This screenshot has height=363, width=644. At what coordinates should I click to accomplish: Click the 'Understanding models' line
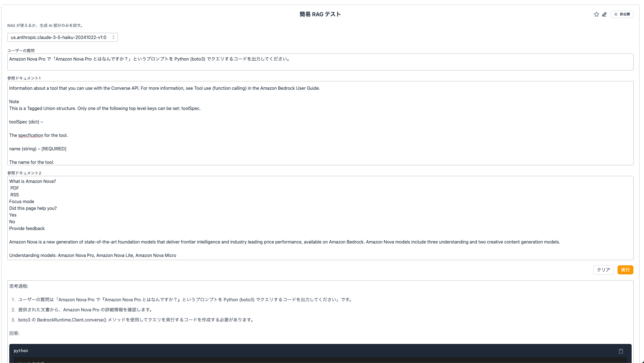click(x=93, y=255)
